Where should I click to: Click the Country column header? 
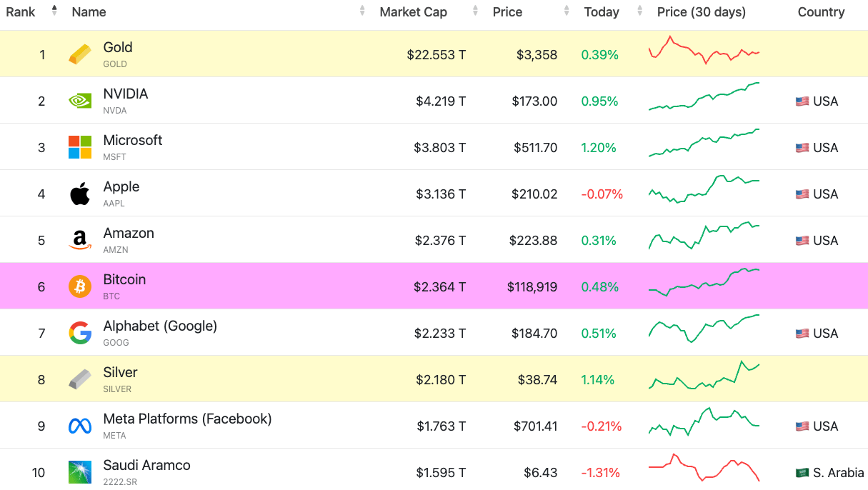[822, 12]
